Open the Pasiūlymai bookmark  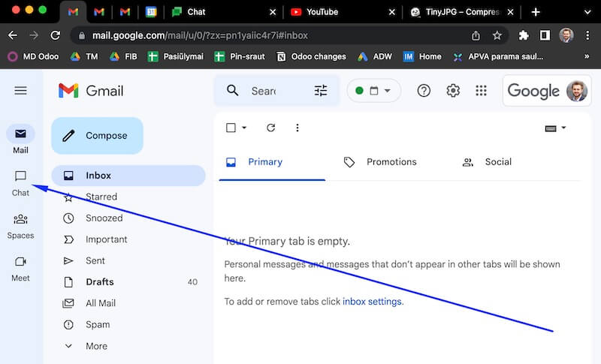(176, 56)
